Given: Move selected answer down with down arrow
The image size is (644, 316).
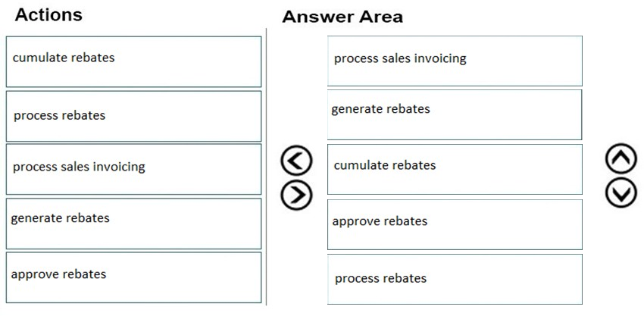Looking at the screenshot, I should [621, 192].
